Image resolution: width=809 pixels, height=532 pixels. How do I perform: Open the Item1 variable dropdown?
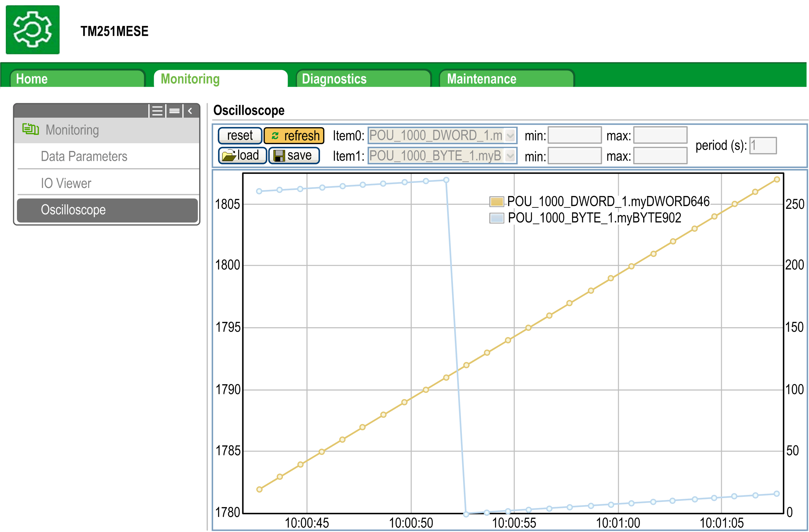tap(510, 156)
